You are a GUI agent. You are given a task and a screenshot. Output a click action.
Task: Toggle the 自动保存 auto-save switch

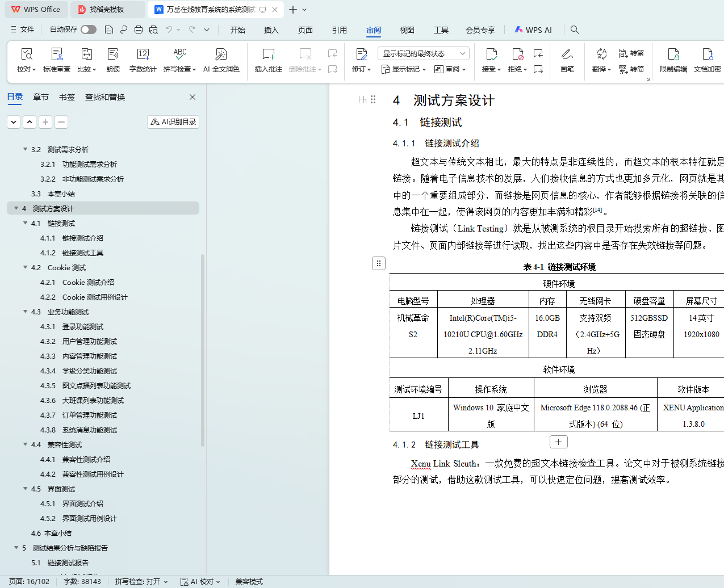tap(88, 30)
